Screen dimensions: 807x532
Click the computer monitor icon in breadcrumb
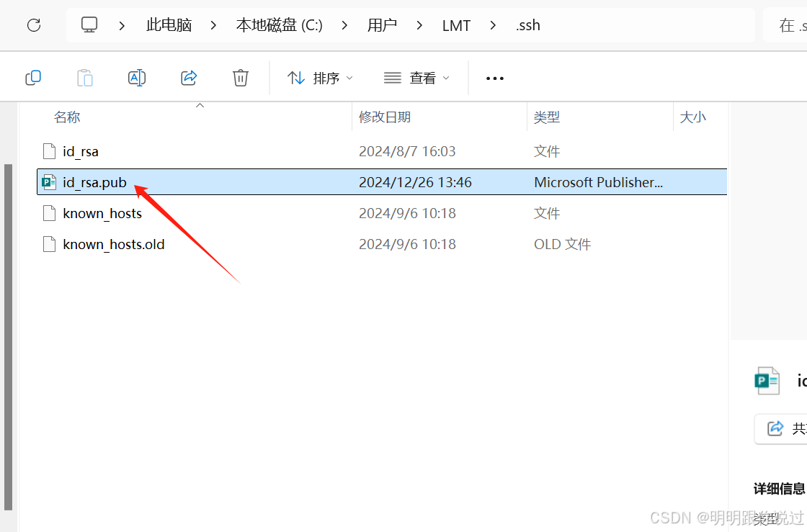pos(89,24)
